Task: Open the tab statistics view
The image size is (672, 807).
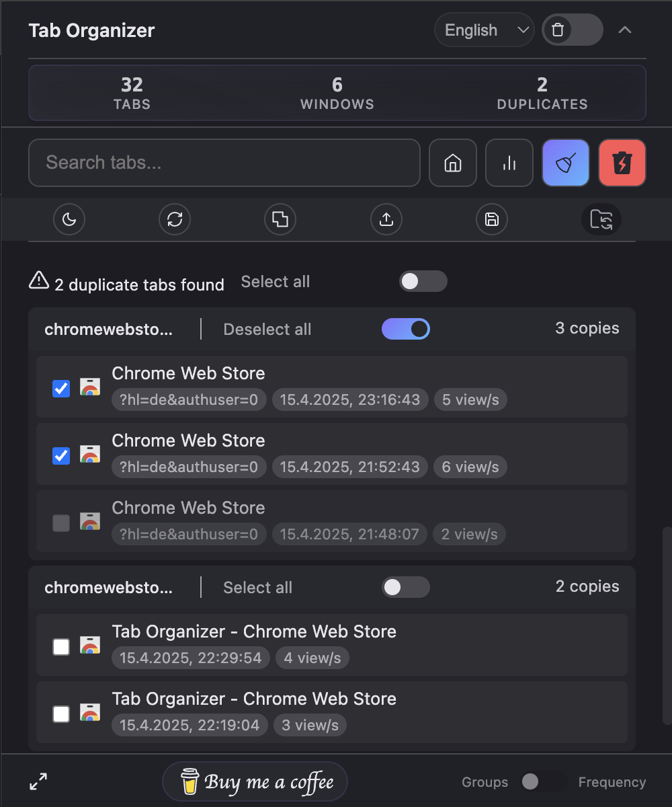Action: pos(509,163)
